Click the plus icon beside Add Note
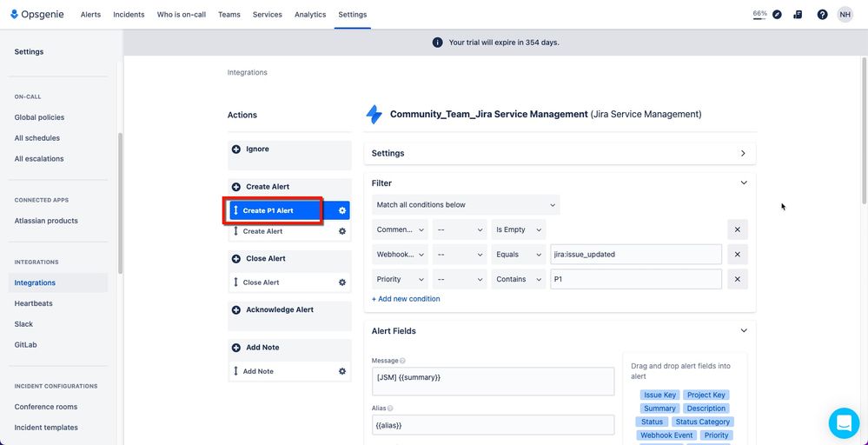Screen dimensions: 868x445 [236, 348]
